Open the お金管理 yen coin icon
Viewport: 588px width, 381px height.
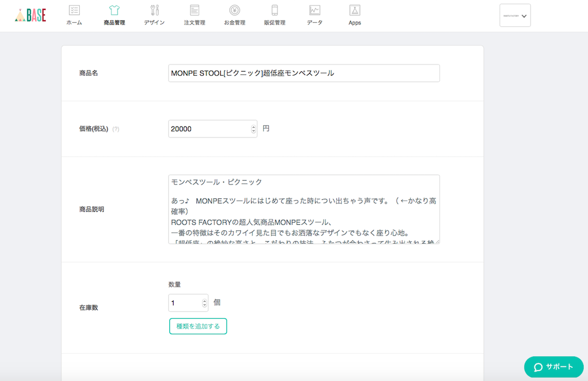(x=234, y=10)
